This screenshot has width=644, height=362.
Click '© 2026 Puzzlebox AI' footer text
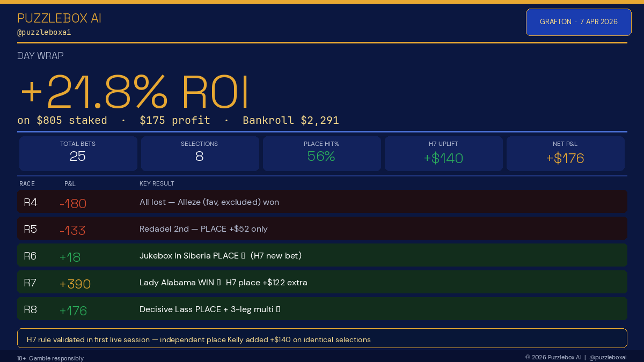tap(553, 357)
